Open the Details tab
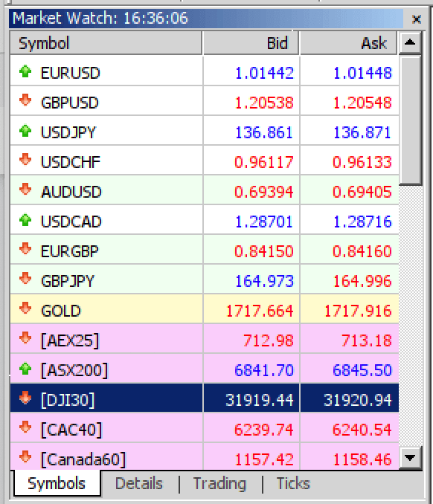433x504 pixels. tap(139, 483)
